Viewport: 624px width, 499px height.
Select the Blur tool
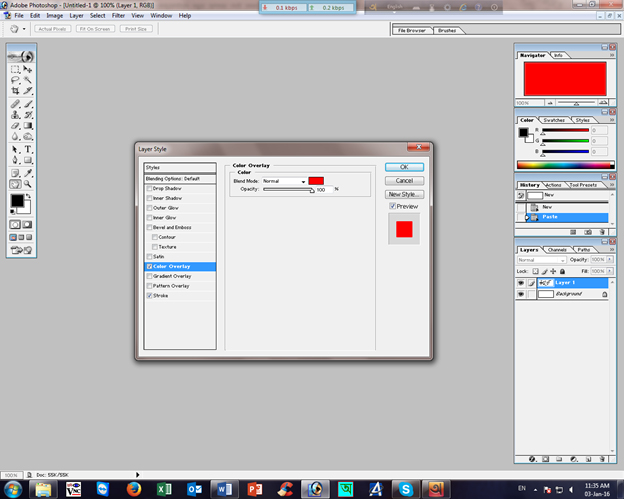point(15,136)
